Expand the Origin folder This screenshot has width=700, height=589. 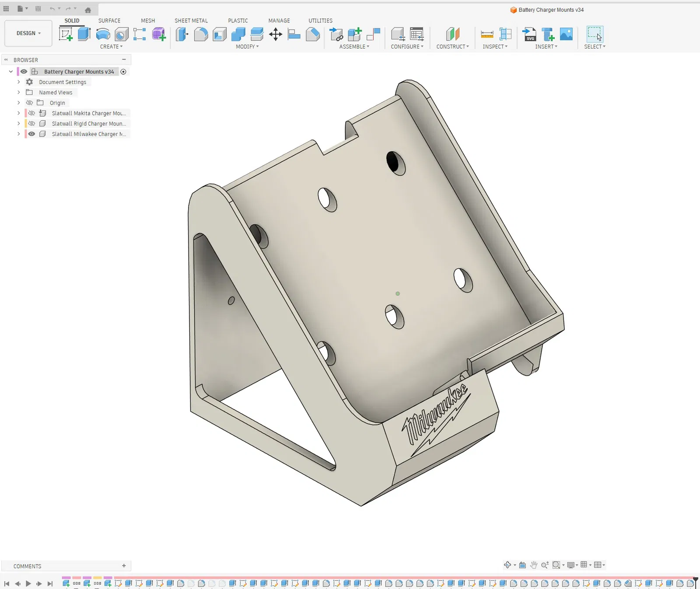(x=18, y=103)
